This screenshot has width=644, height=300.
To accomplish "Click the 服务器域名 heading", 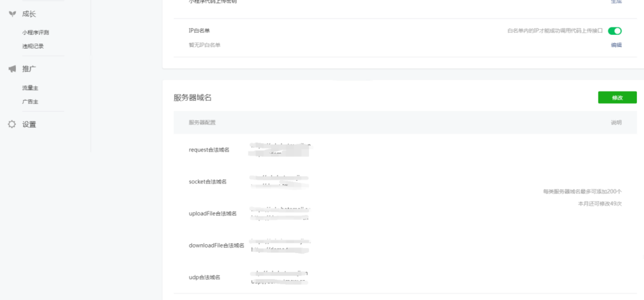I will pyautogui.click(x=193, y=97).
